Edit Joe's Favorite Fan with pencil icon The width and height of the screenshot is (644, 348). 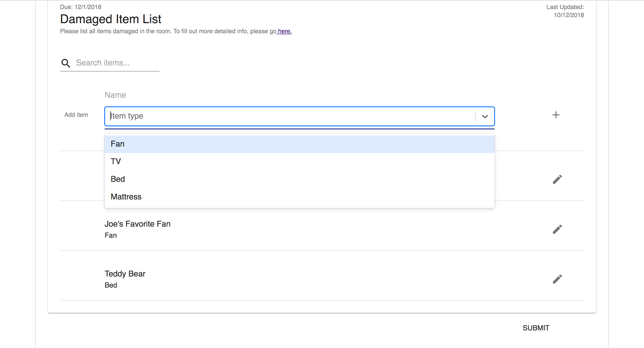(x=557, y=229)
